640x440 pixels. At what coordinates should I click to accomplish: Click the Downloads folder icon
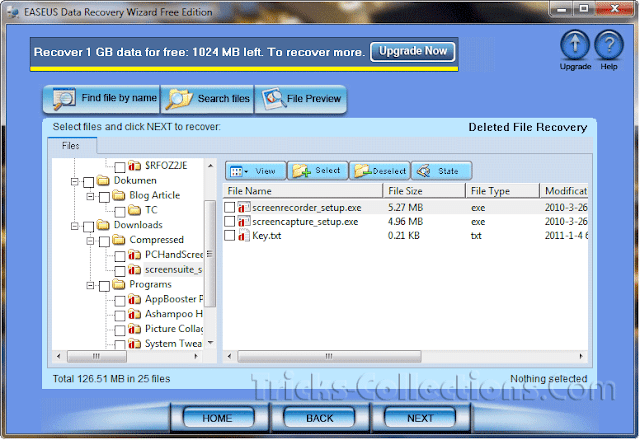103,225
